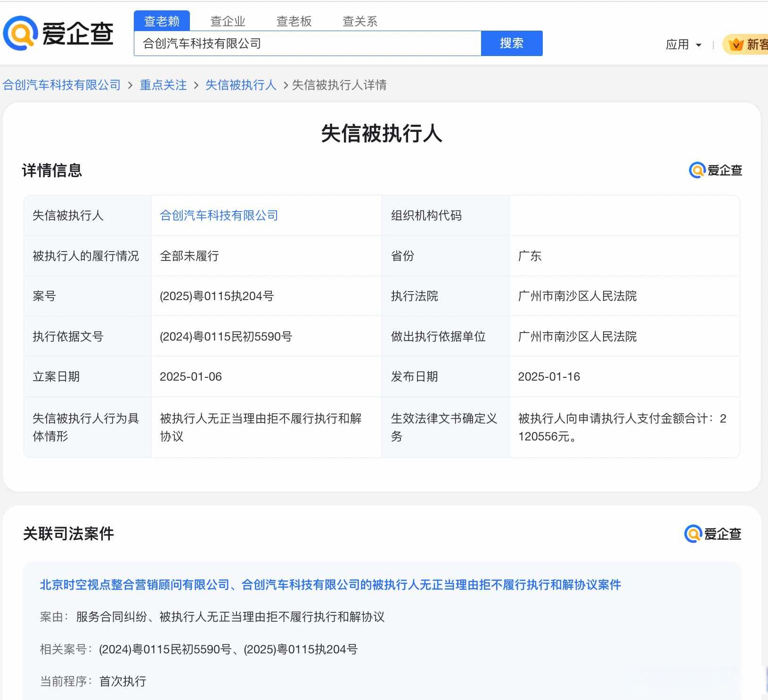Image resolution: width=768 pixels, height=700 pixels.
Task: Click 被执行人无正当理由拒不履行执行和解协议 table cell
Action: coord(266,427)
